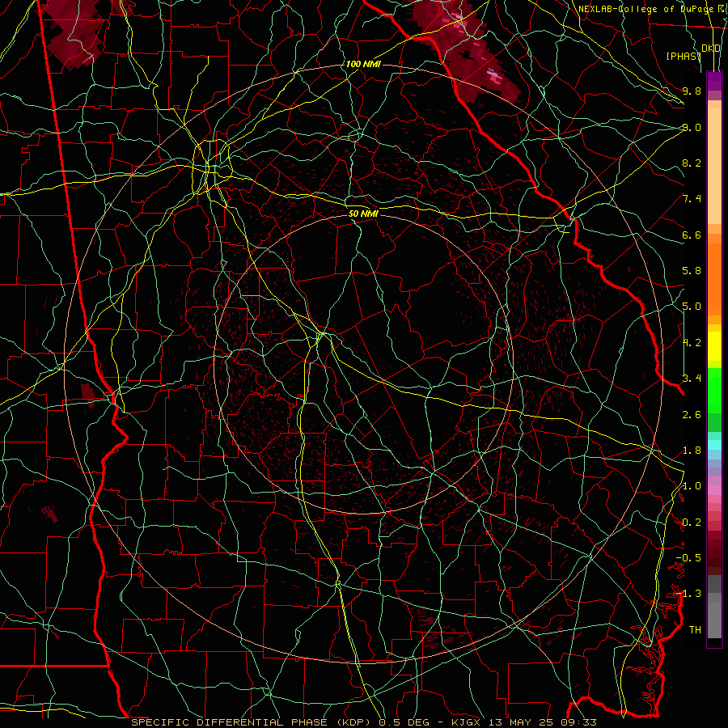Click the 9.8 value on color scale

click(692, 91)
